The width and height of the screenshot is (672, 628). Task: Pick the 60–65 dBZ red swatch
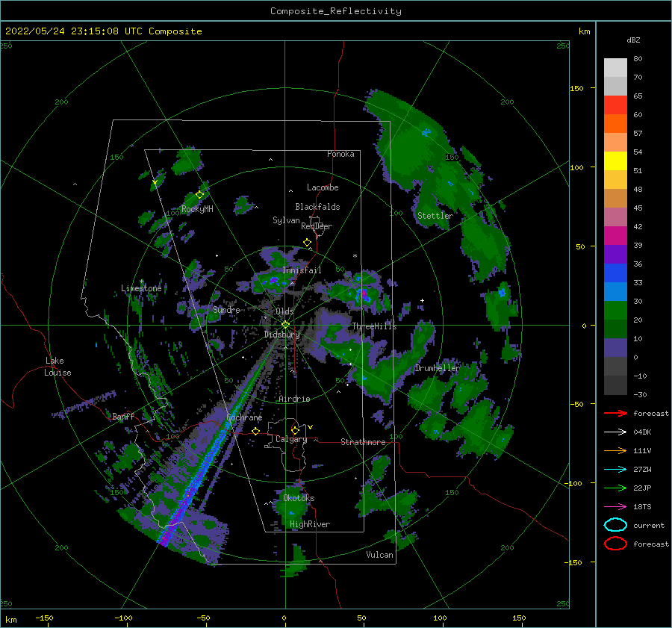coord(615,105)
